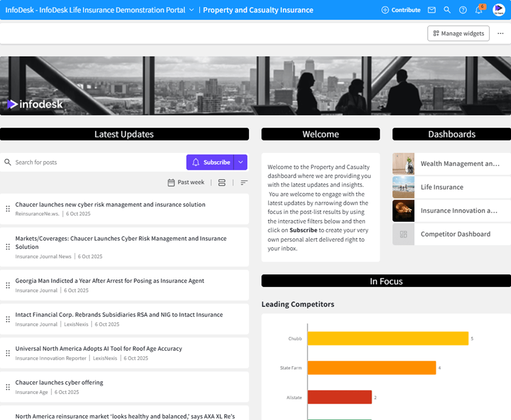The height and width of the screenshot is (420, 511).
Task: Click the Contribute button in the header
Action: pyautogui.click(x=401, y=10)
